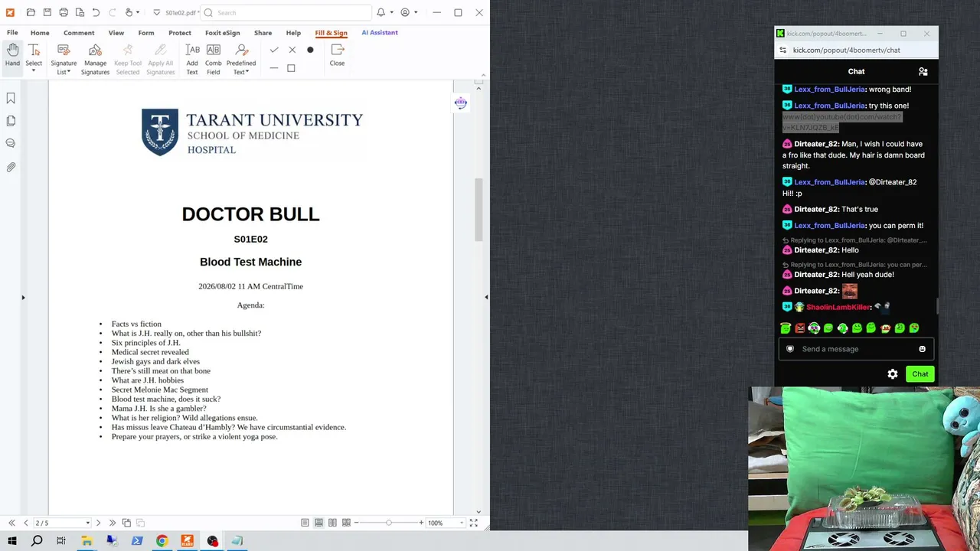This screenshot has width=980, height=551.
Task: Select single page view mode
Action: pos(305,523)
